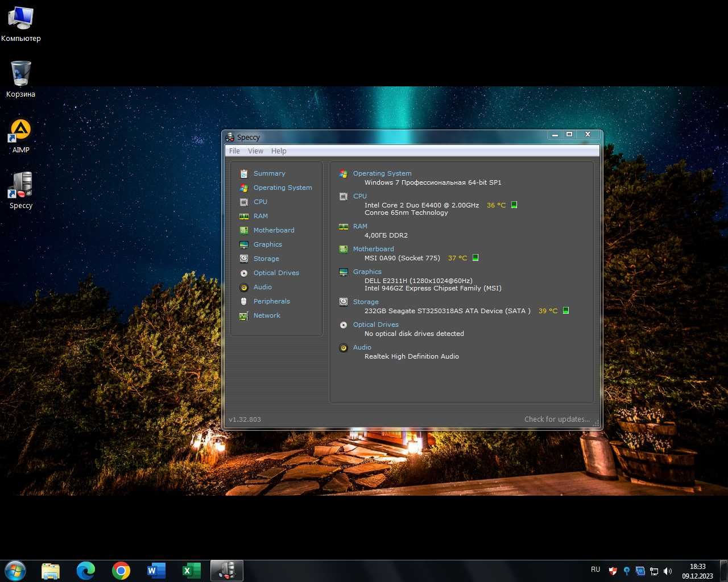Click the RU language indicator in tray
The height and width of the screenshot is (582, 728).
(595, 569)
